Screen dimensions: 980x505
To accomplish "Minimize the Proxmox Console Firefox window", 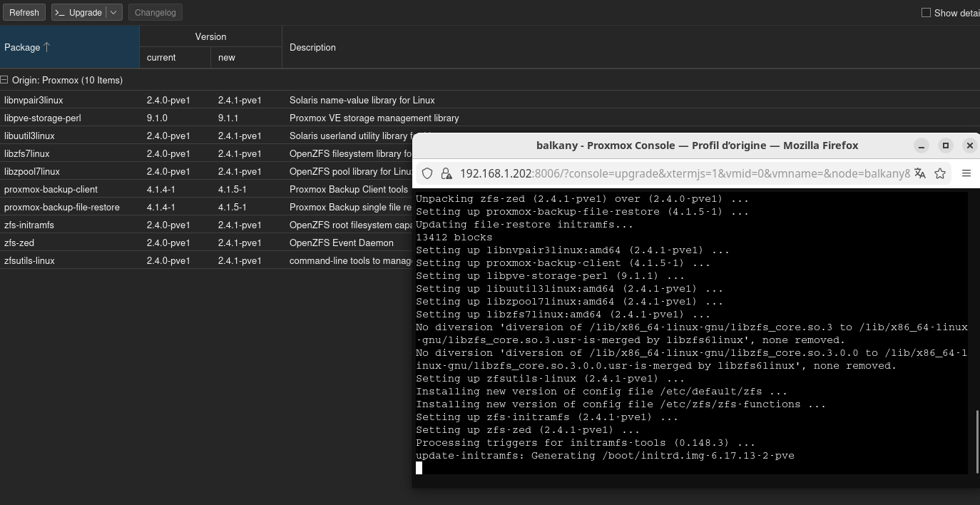I will coord(922,146).
